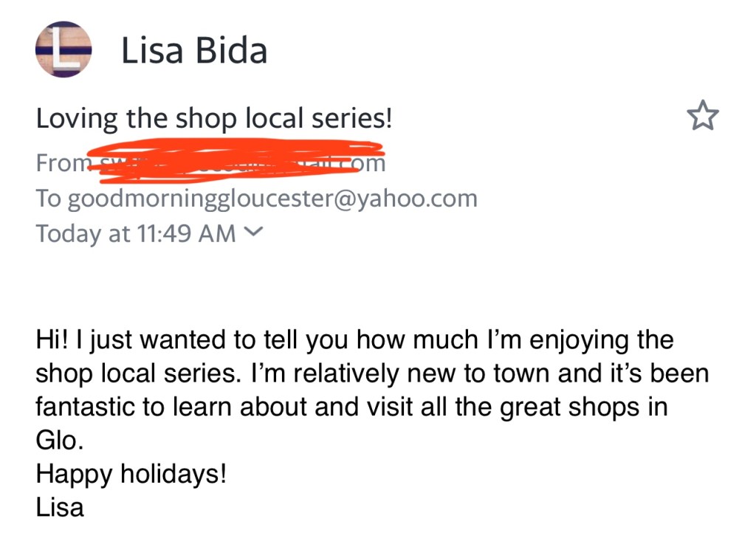Open the recipient address goodmorninggloucester@yahoo.com
Screen dimensions: 756x558
tap(272, 198)
